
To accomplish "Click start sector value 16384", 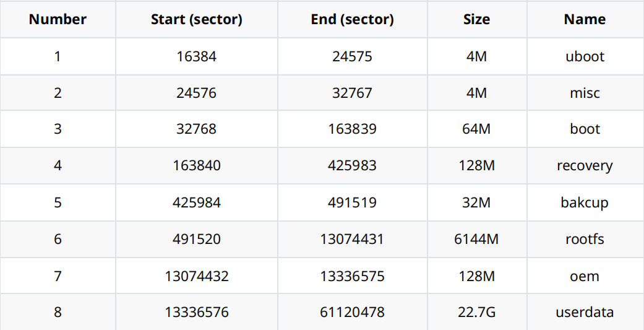I will pos(196,56).
